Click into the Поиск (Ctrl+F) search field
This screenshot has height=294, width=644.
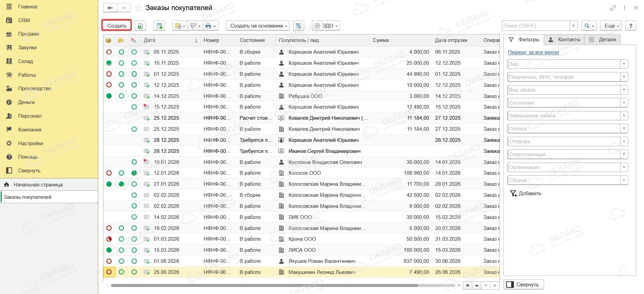coord(536,26)
